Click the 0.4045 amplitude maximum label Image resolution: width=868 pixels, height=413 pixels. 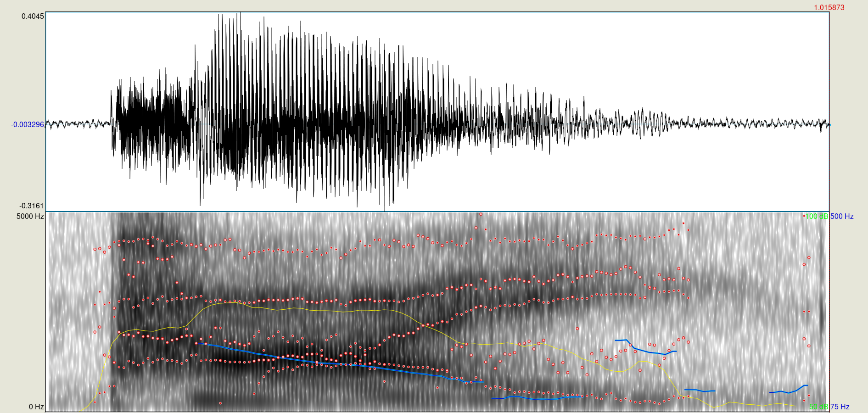pyautogui.click(x=33, y=16)
